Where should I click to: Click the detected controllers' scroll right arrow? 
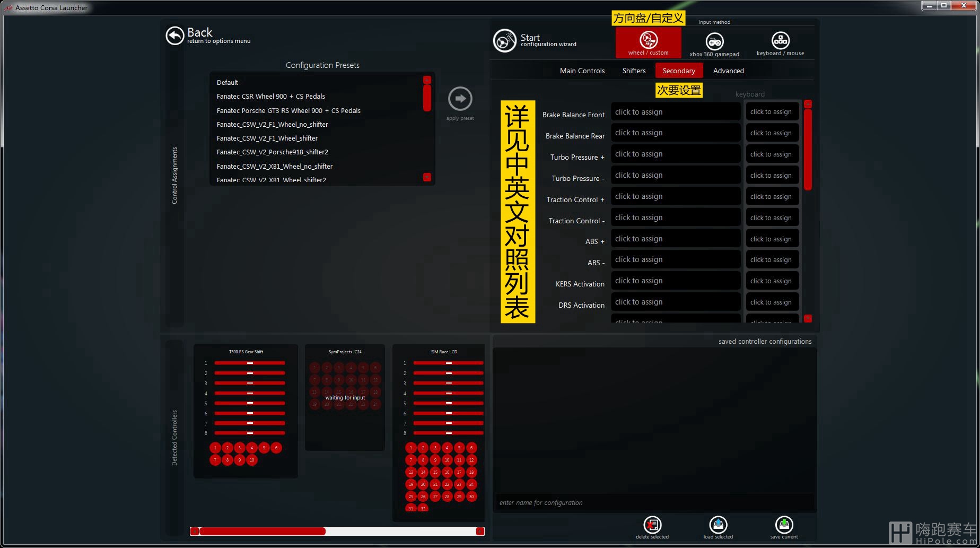pyautogui.click(x=480, y=531)
